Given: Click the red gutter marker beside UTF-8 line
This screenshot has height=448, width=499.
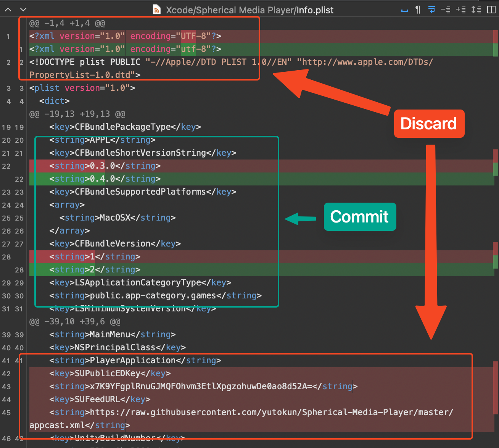Looking at the screenshot, I should [495, 37].
